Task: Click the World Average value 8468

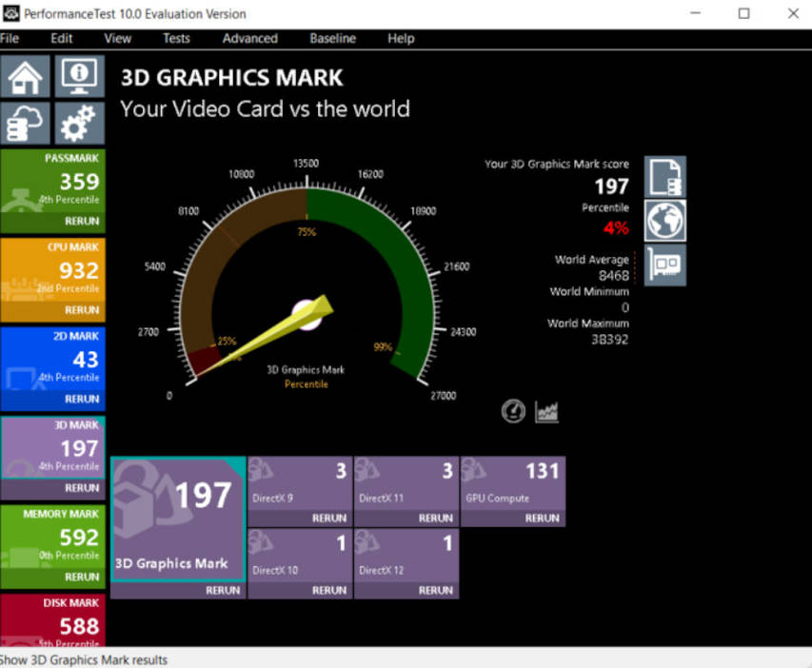Action: 614,276
